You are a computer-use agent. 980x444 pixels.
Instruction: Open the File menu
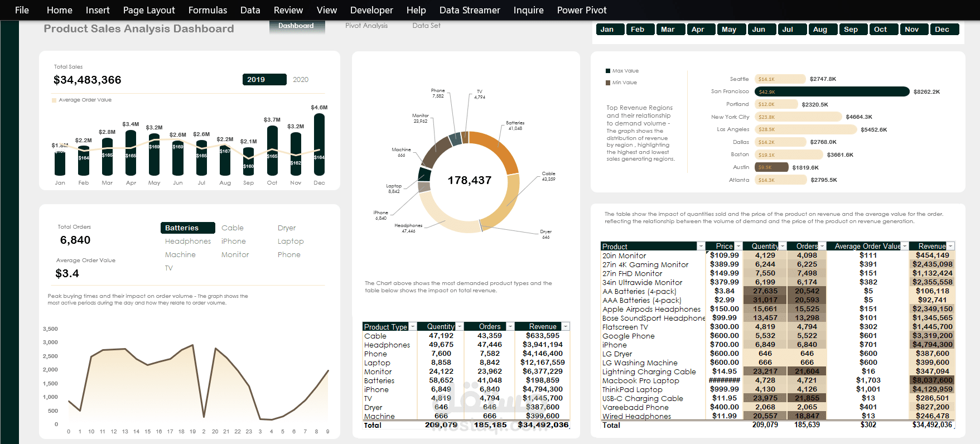(x=22, y=10)
